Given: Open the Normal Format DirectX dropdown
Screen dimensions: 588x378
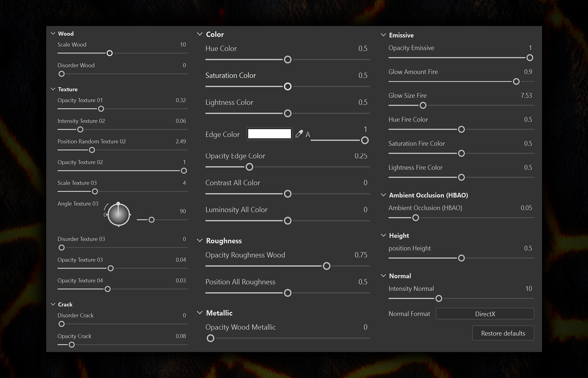Looking at the screenshot, I should 485,314.
